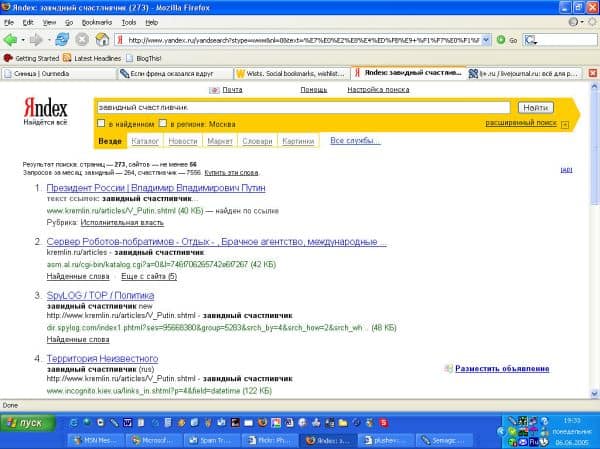The image size is (600, 449).
Task: Open 'Исполнительная власть' rubric link
Action: click(x=122, y=222)
